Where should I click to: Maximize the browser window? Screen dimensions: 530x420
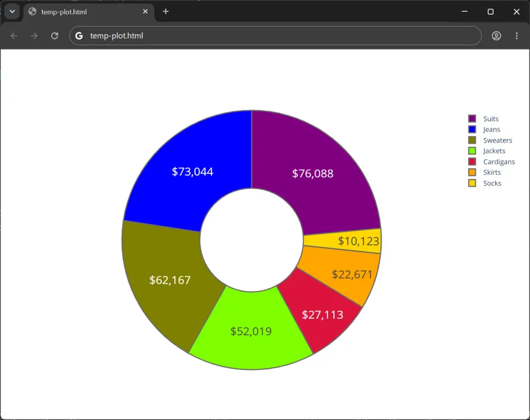coord(491,12)
